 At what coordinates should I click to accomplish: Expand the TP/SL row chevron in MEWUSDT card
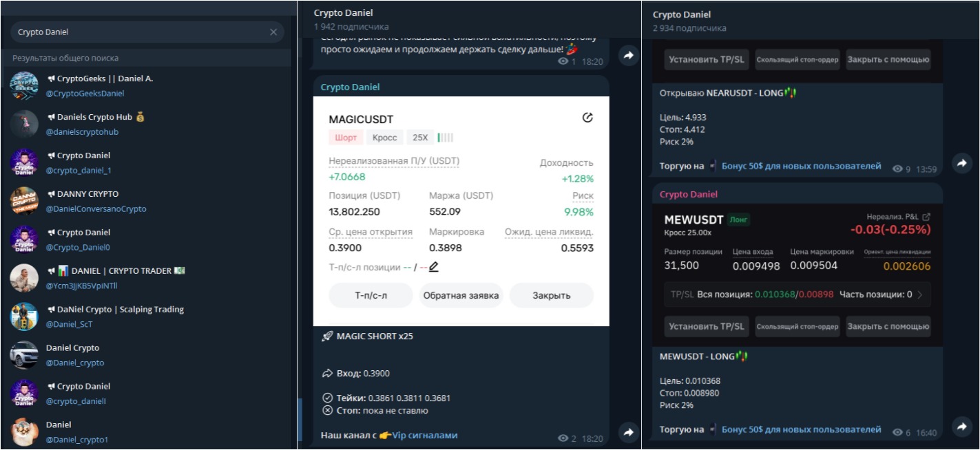coord(921,294)
